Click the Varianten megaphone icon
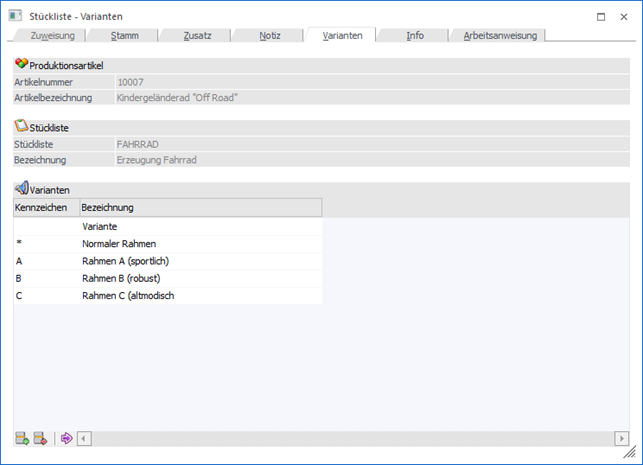 coord(21,189)
